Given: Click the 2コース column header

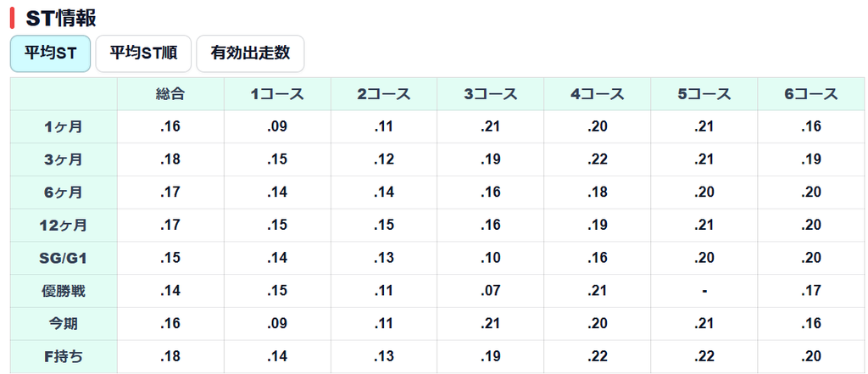Looking at the screenshot, I should coord(384,94).
